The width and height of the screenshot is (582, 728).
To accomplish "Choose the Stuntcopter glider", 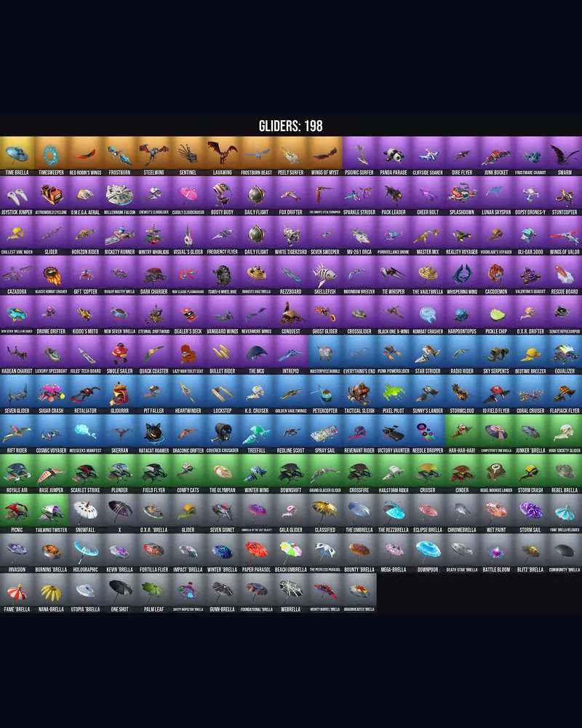I will pos(565,196).
